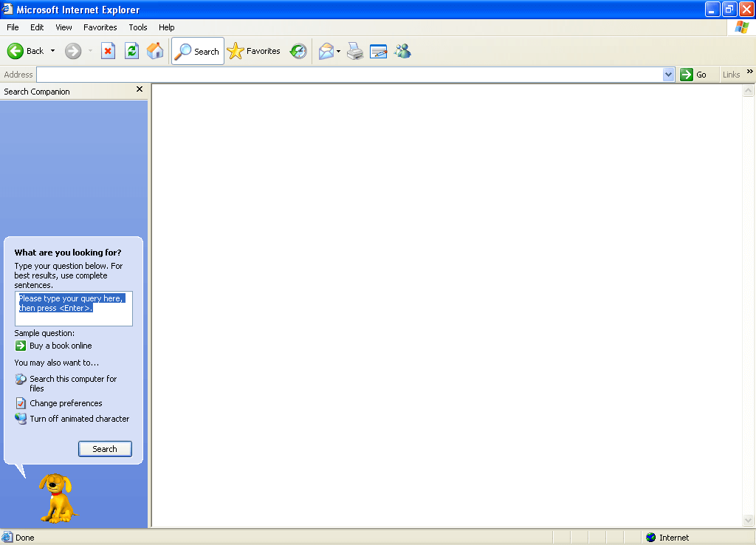Click the "Address" label
The height and width of the screenshot is (545, 756).
tap(18, 75)
